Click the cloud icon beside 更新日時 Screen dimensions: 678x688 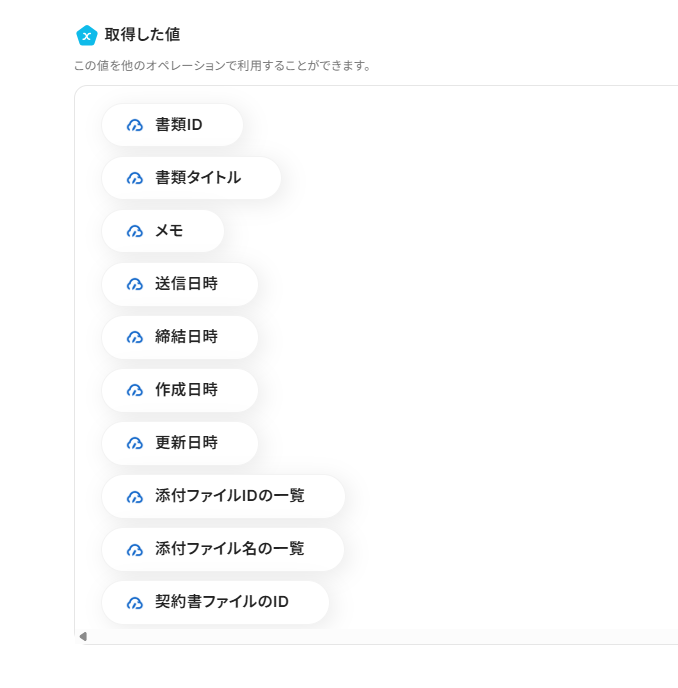click(x=135, y=443)
